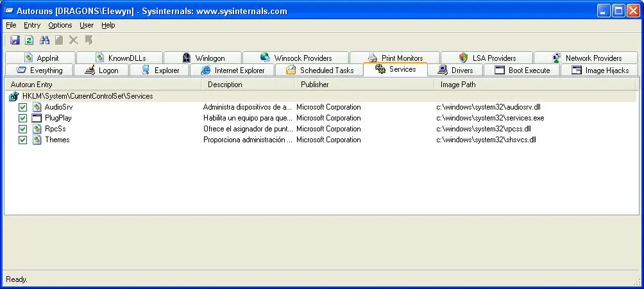644x289 pixels.
Task: Switch to the Winlogon tab
Action: [x=203, y=58]
